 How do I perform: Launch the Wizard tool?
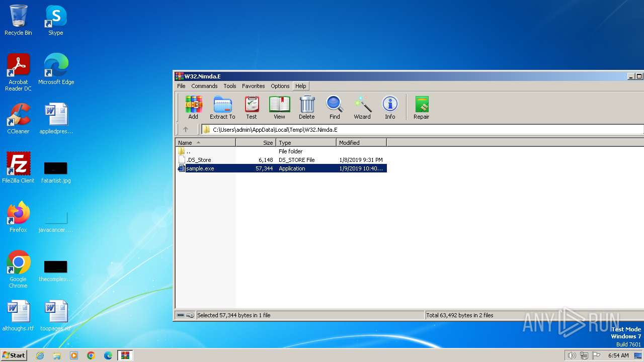coord(362,108)
